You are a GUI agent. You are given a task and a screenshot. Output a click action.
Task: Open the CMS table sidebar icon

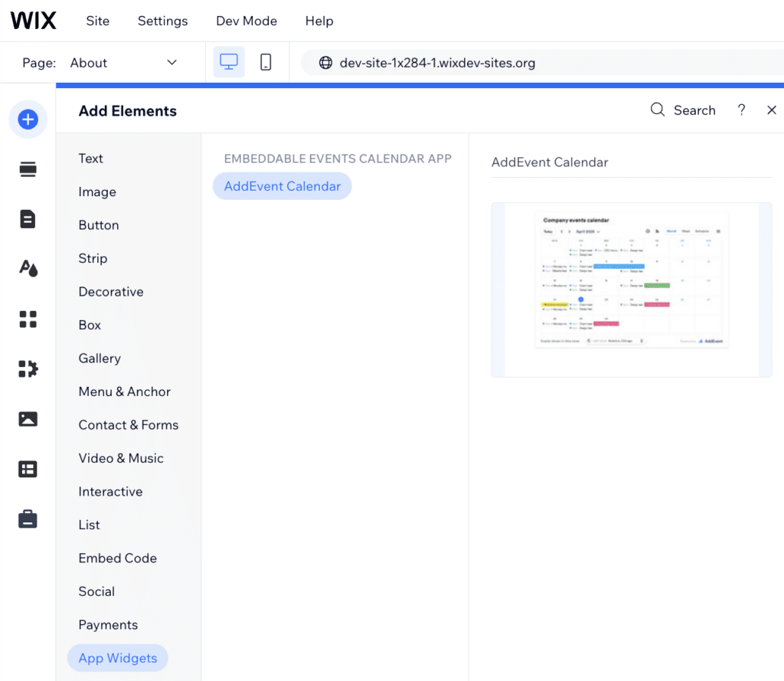coord(28,469)
